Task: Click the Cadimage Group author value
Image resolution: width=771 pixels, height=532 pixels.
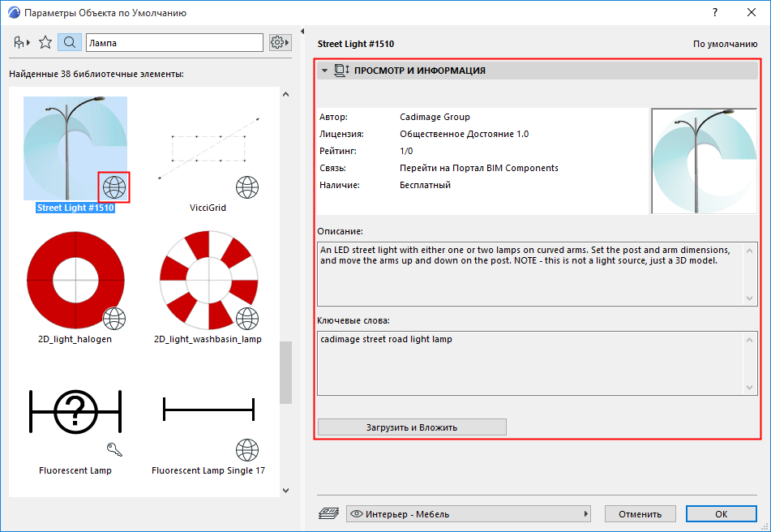Action: [435, 117]
